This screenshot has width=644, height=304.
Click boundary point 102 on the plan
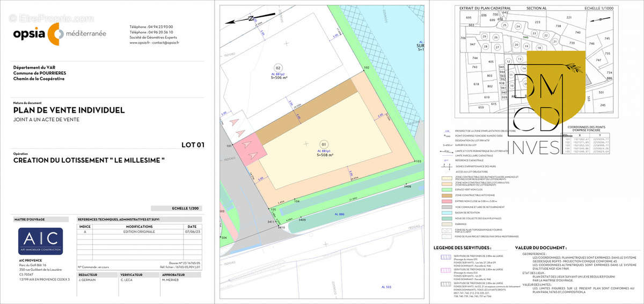click(367, 68)
